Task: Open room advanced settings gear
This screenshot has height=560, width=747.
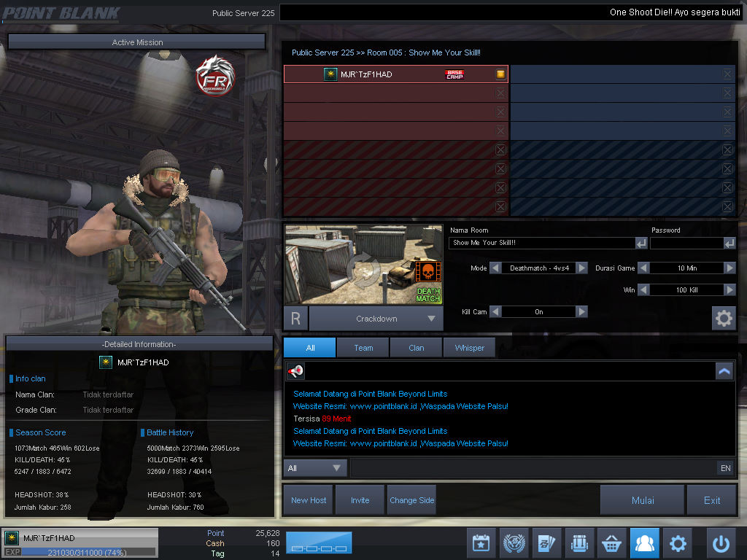Action: pyautogui.click(x=724, y=318)
